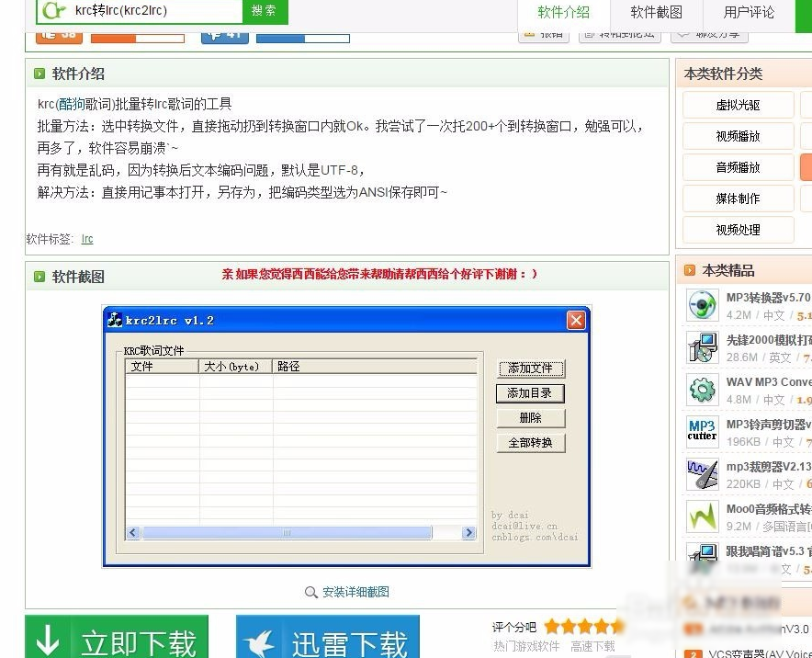
Task: Select the Moo0音频格式转换 icon
Action: click(701, 516)
